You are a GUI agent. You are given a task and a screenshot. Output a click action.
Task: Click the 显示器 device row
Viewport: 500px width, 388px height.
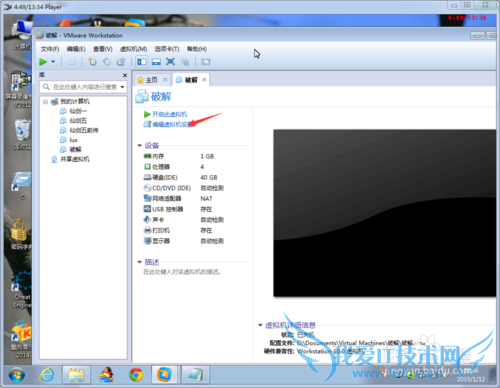(x=183, y=241)
